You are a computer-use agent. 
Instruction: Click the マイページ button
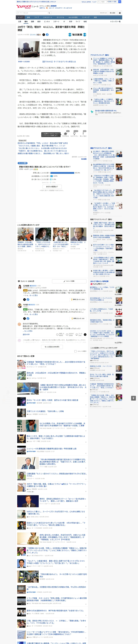coord(103,13)
